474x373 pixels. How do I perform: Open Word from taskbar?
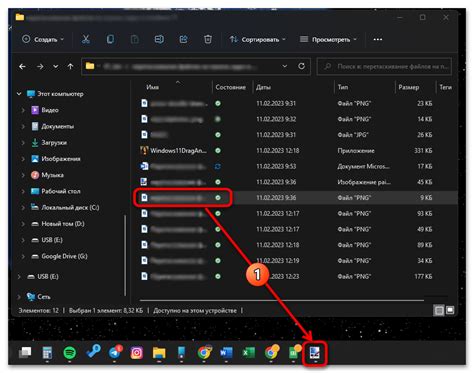(x=226, y=352)
